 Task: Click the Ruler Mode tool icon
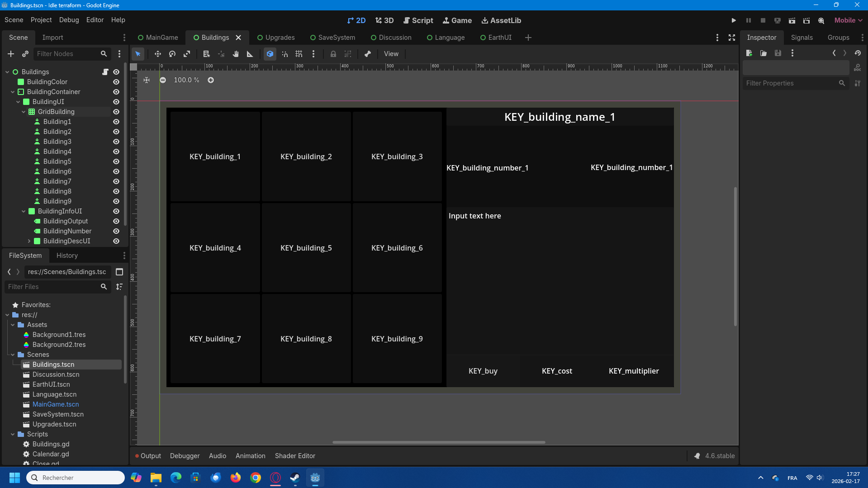pos(250,54)
